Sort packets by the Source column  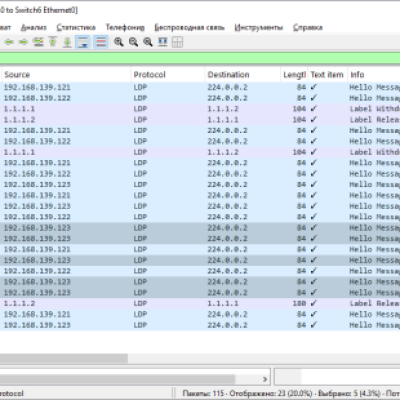(x=66, y=75)
